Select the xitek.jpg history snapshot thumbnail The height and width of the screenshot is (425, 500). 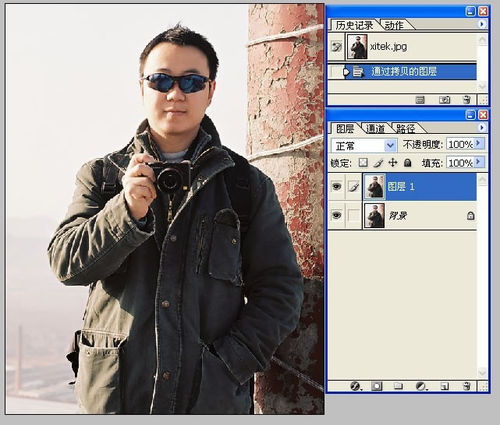(x=357, y=47)
